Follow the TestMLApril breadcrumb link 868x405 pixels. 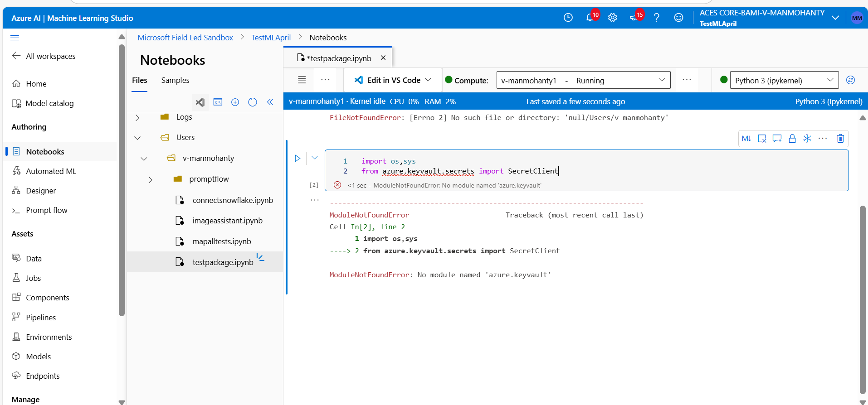coord(271,38)
